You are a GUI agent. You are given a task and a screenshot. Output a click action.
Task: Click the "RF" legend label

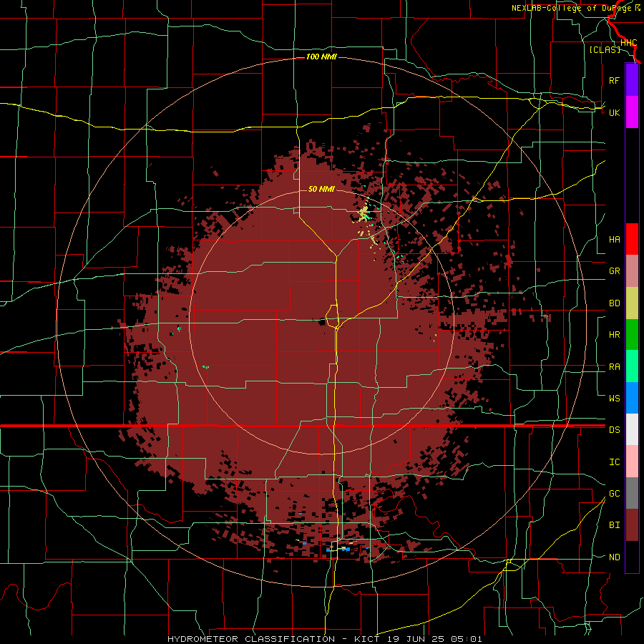614,80
